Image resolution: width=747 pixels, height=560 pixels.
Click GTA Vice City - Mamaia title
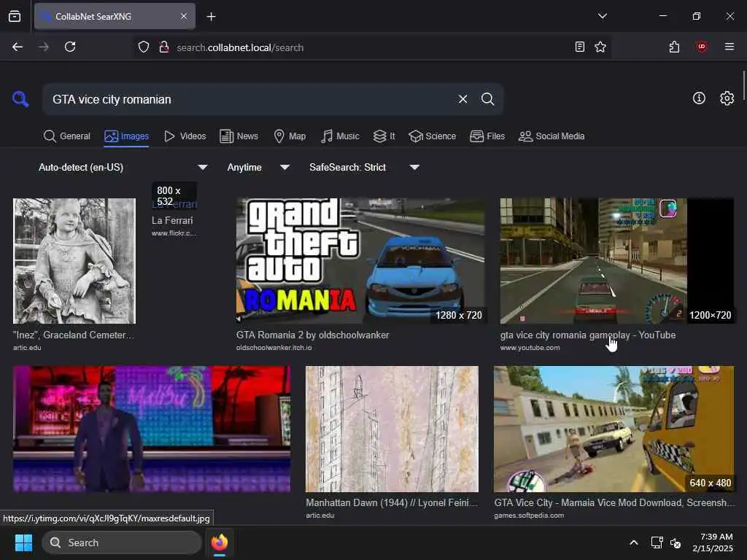click(614, 502)
